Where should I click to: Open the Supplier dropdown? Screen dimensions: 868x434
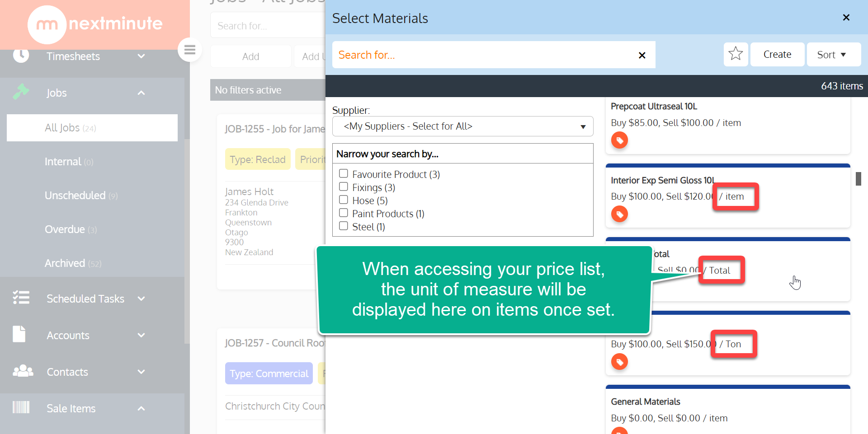point(462,126)
